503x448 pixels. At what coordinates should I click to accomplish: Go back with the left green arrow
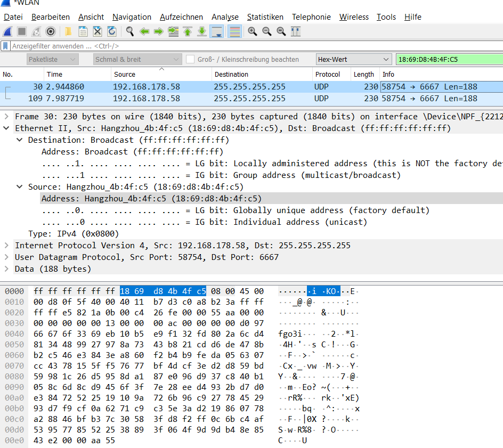point(144,32)
